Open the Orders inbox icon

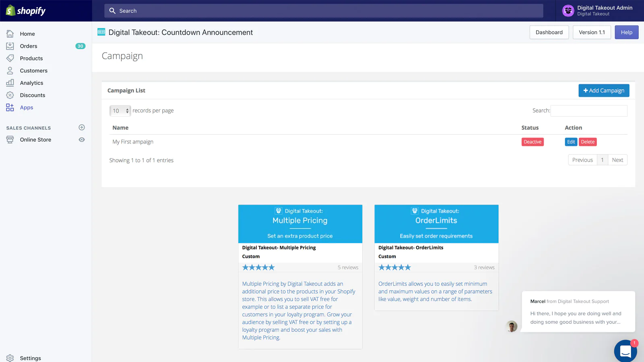click(10, 46)
